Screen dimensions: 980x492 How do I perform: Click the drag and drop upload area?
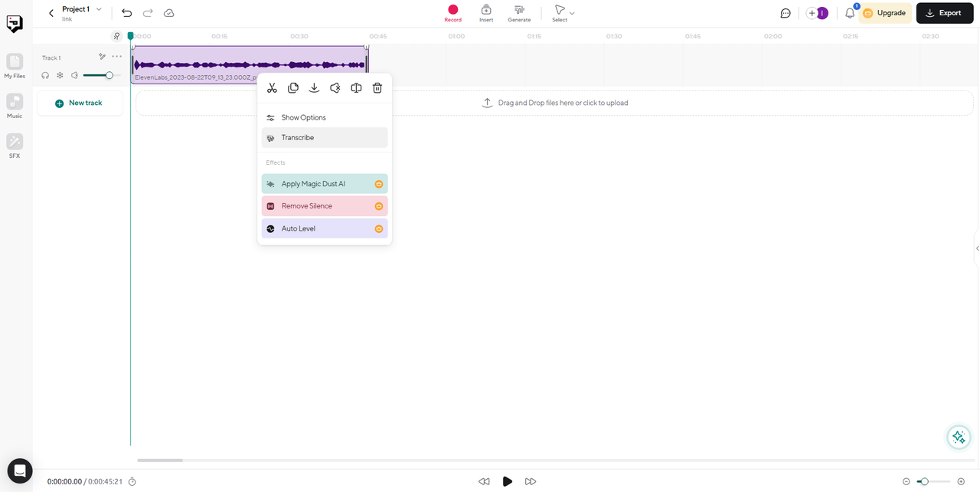click(x=554, y=103)
